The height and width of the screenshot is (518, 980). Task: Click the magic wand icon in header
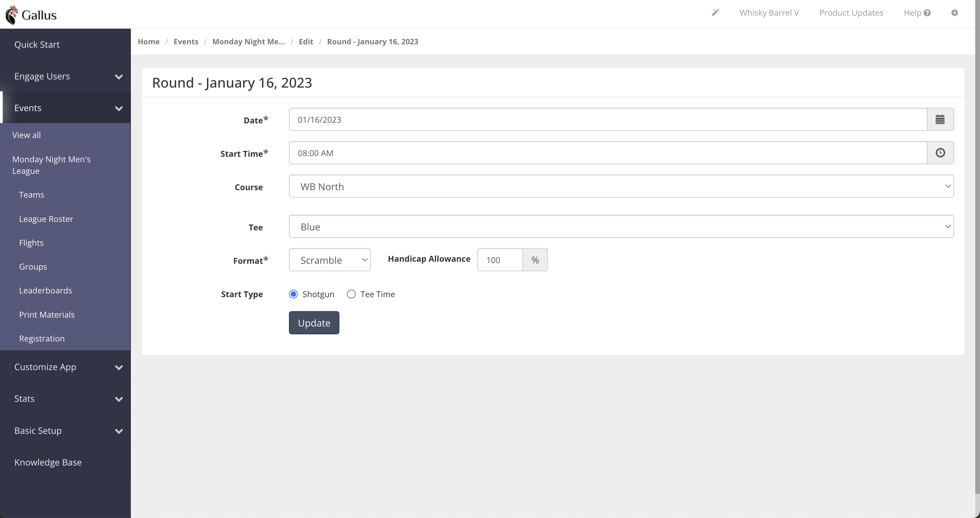click(715, 13)
